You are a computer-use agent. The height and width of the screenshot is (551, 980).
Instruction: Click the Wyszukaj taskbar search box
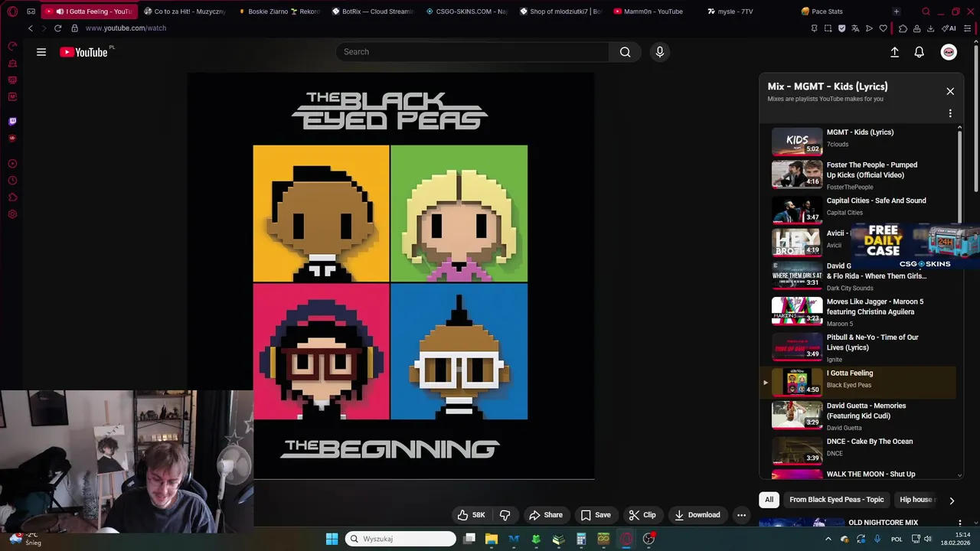[400, 539]
